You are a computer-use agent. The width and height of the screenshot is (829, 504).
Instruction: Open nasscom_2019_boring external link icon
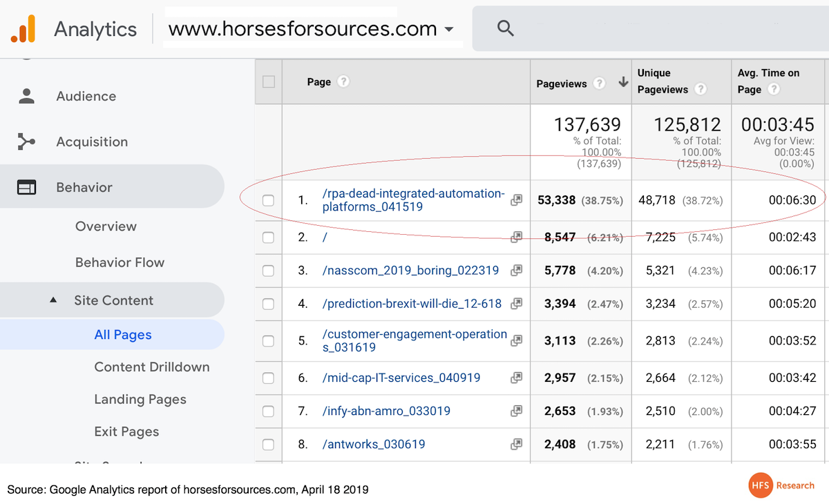516,271
